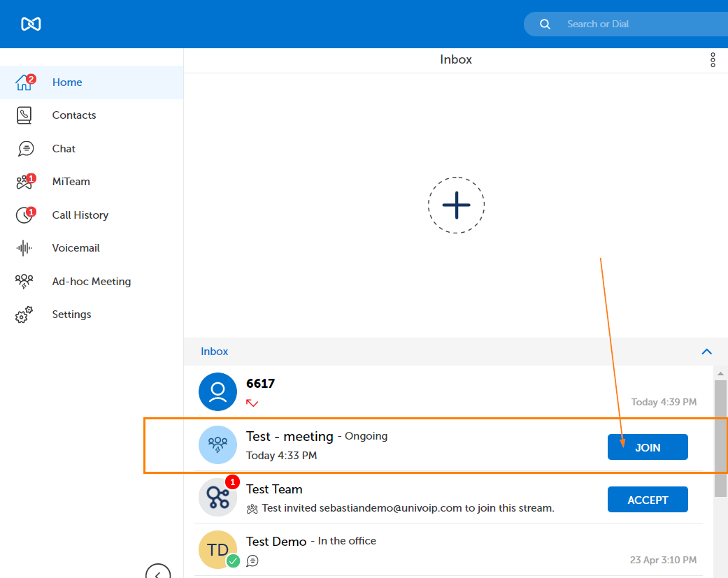
Task: Select the Test - meeting title
Action: tap(290, 437)
